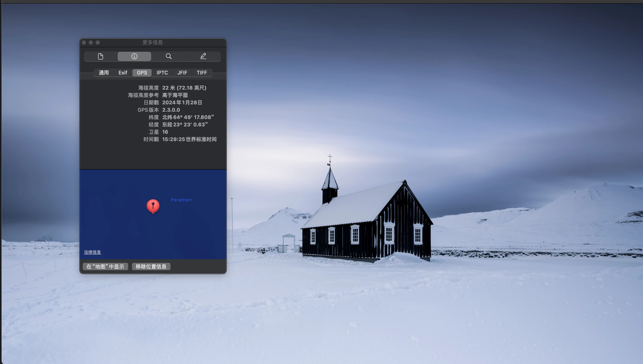Switch to the TIFF tab
This screenshot has width=643, height=364.
pyautogui.click(x=202, y=73)
